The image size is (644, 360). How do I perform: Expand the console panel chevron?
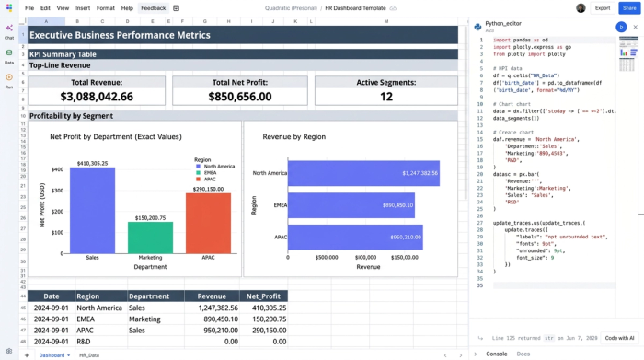476,354
